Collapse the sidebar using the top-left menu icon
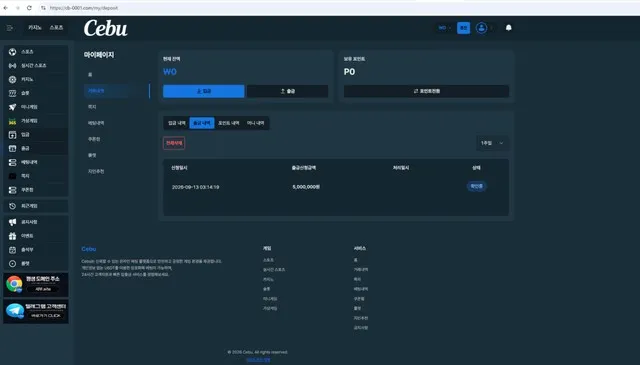The width and height of the screenshot is (640, 365). tap(10, 28)
